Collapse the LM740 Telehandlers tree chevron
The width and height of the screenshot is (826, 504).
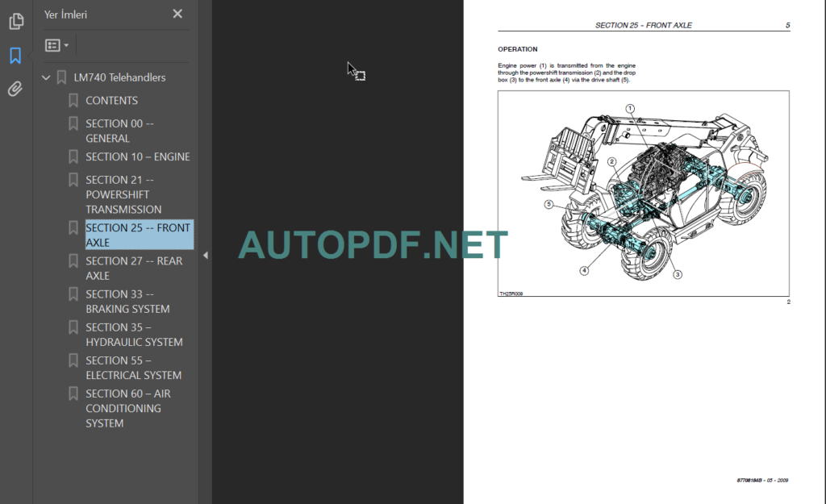[46, 77]
